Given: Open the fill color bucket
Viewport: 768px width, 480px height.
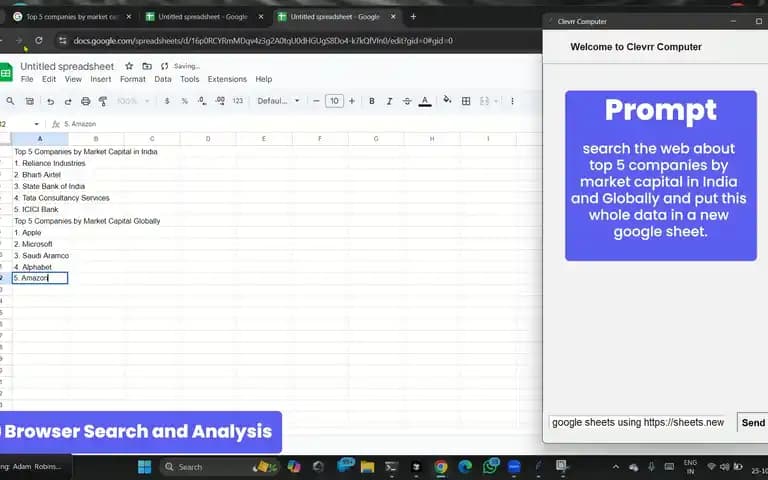Looking at the screenshot, I should 447,100.
